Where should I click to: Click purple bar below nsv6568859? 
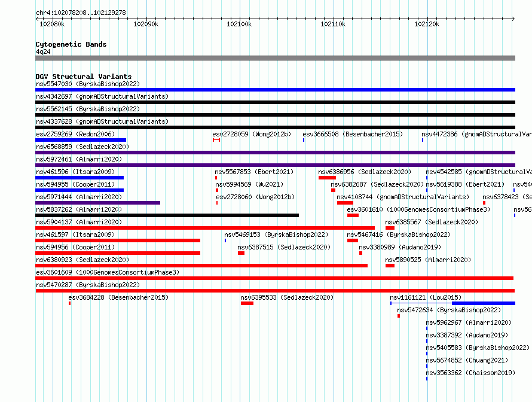[x=275, y=153]
